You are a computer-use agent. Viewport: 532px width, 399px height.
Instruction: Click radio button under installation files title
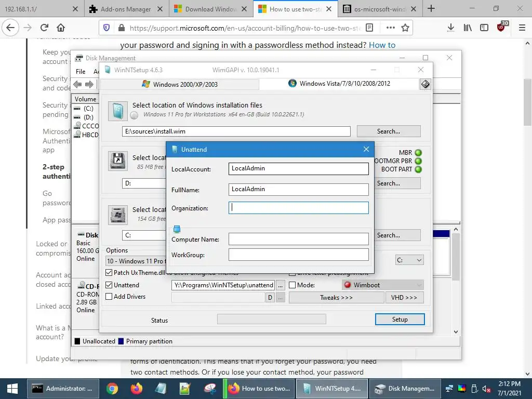pyautogui.click(x=135, y=115)
